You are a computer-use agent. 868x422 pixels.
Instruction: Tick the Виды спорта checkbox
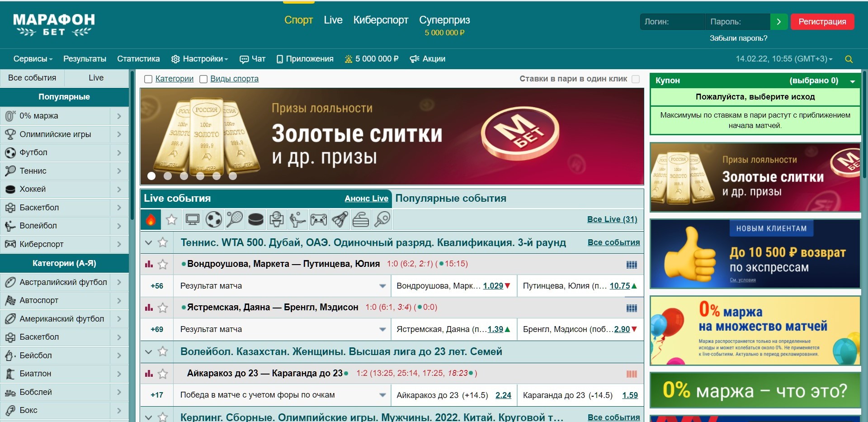tap(203, 79)
